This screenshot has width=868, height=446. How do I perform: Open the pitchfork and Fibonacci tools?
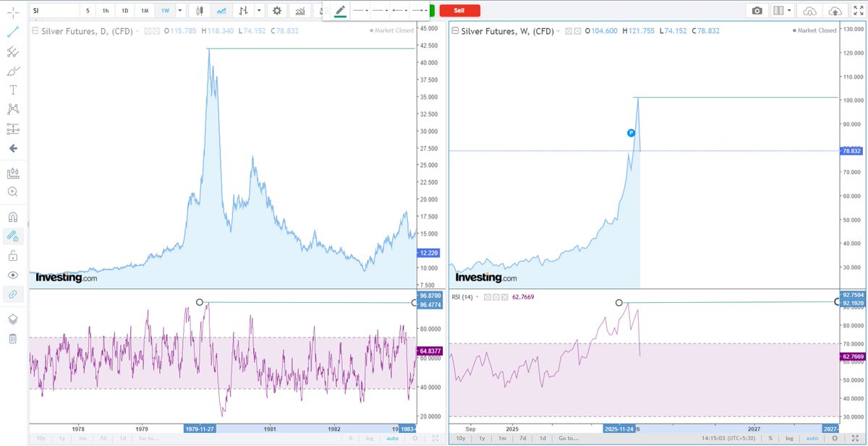(x=13, y=52)
